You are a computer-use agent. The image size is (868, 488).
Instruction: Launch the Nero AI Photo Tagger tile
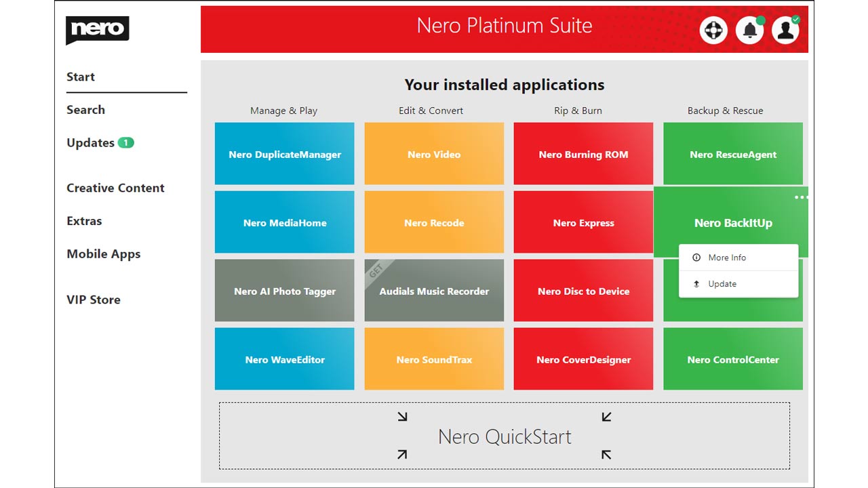pyautogui.click(x=284, y=291)
